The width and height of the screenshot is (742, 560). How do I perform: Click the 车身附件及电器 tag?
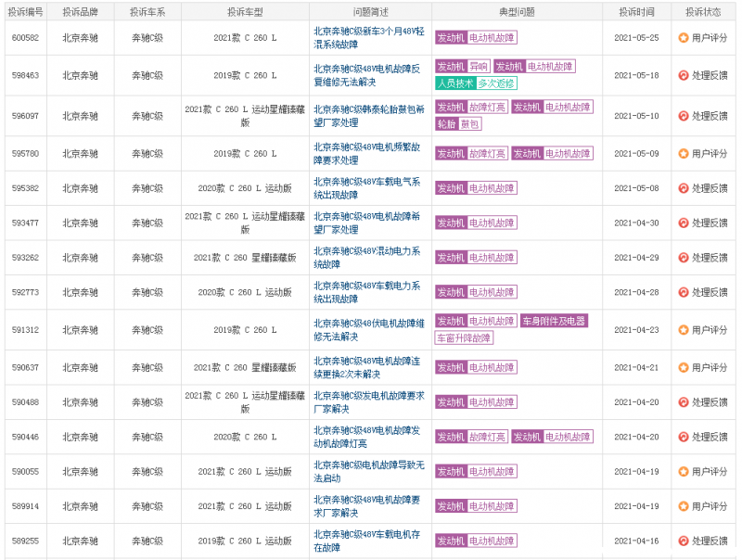coord(554,321)
